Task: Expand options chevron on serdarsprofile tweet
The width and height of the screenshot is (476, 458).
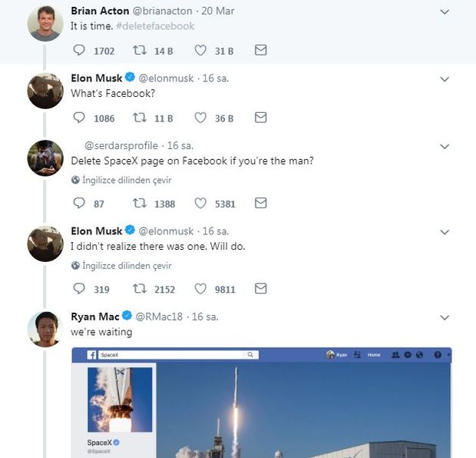Action: pyautogui.click(x=445, y=147)
